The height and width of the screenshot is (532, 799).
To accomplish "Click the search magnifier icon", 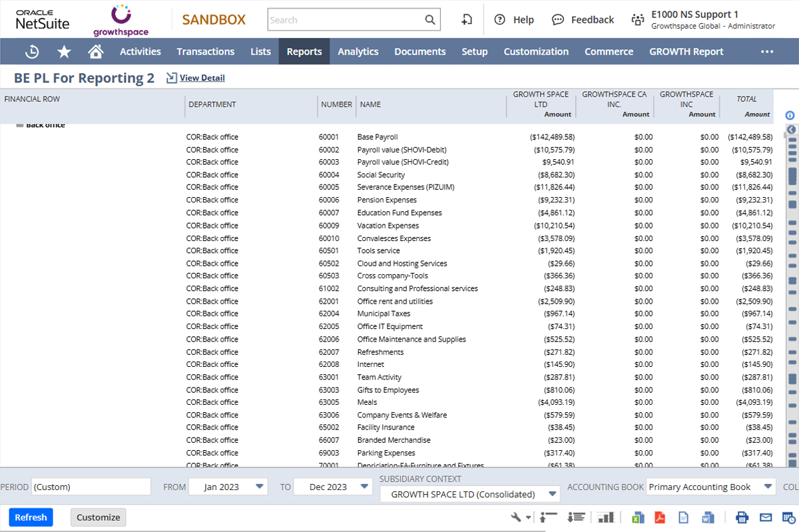I will 430,20.
